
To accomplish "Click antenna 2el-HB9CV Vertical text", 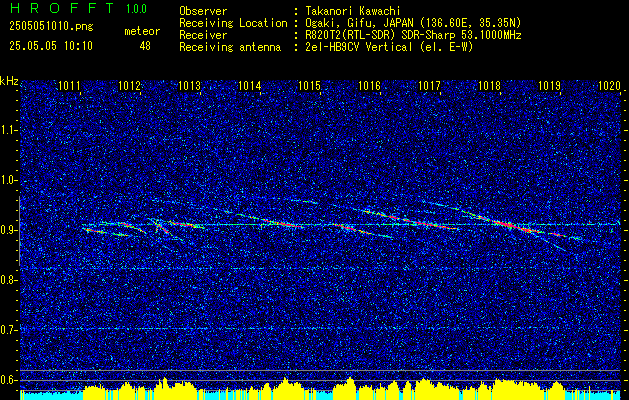I will [387, 47].
